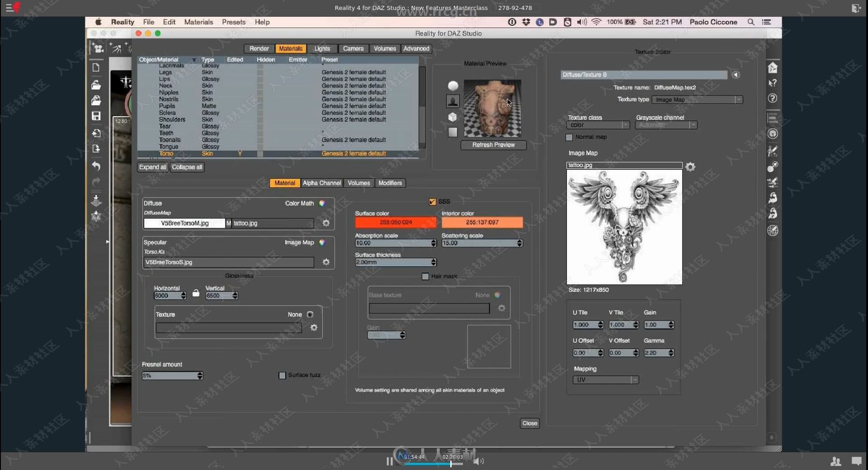Click the Interior color swatch
The image size is (868, 470).
coord(482,222)
